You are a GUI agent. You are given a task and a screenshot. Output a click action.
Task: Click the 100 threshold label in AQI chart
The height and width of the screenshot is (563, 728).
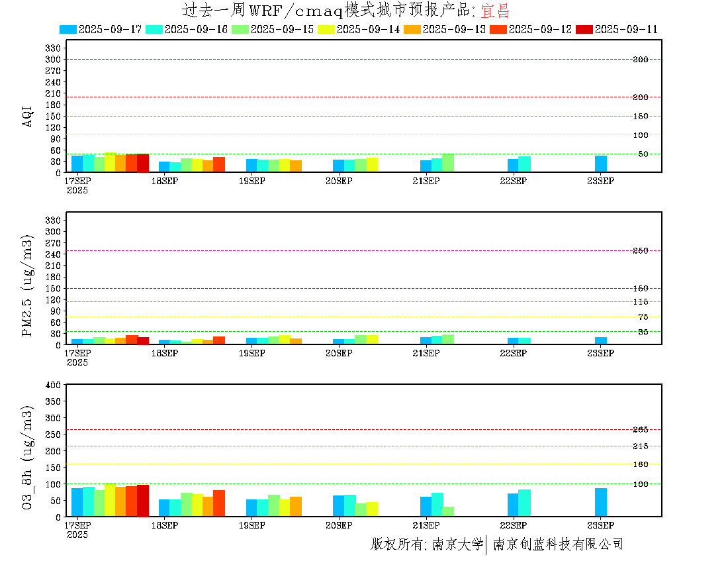[641, 135]
